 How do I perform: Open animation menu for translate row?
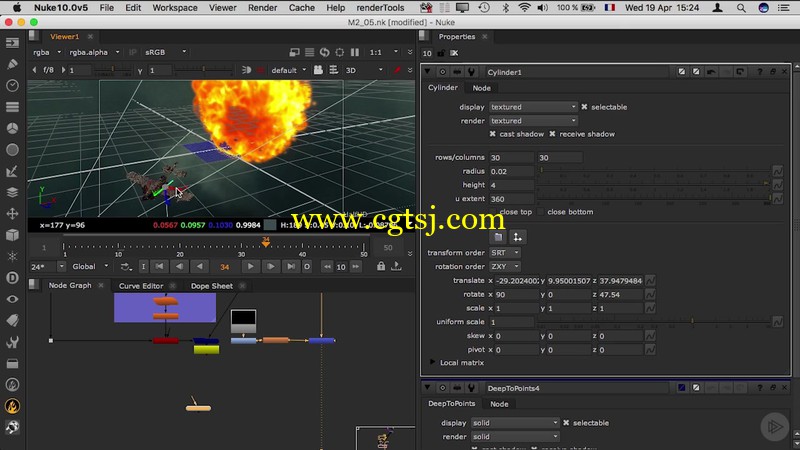[x=650, y=281]
